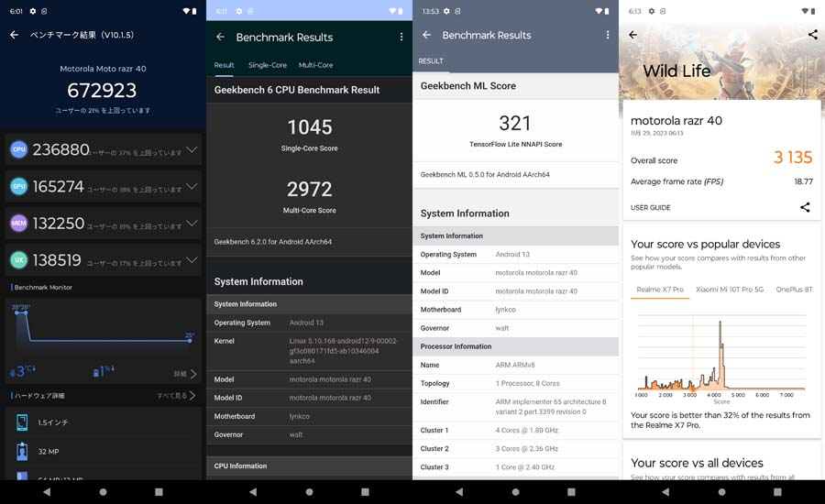
Task: Tap settings gear in Geekbench ML status bar
Action: click(446, 11)
